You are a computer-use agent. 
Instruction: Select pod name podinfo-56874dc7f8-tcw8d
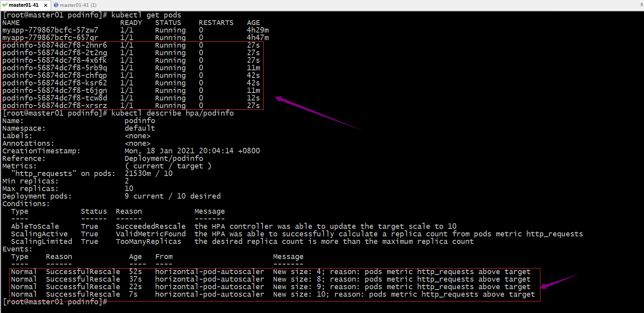(54, 98)
